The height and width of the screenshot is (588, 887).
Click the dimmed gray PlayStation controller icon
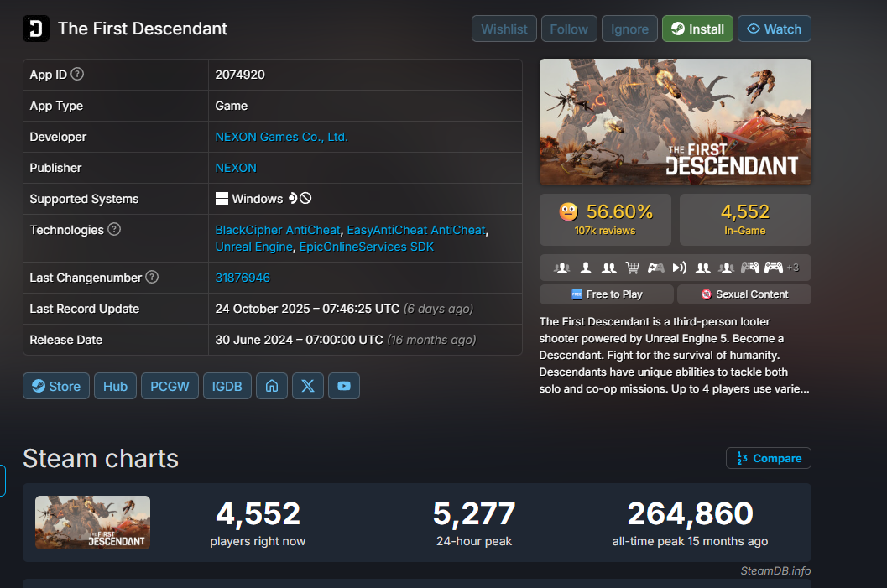pos(750,268)
